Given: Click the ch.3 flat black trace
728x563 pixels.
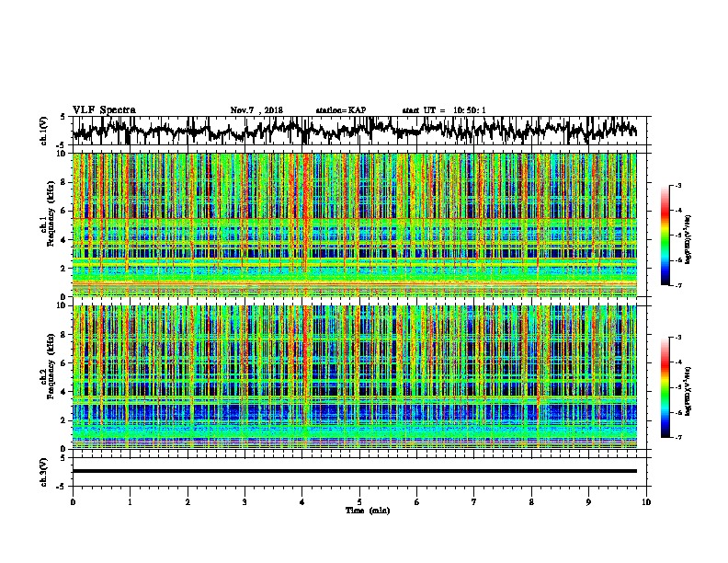Looking at the screenshot, I should [354, 471].
